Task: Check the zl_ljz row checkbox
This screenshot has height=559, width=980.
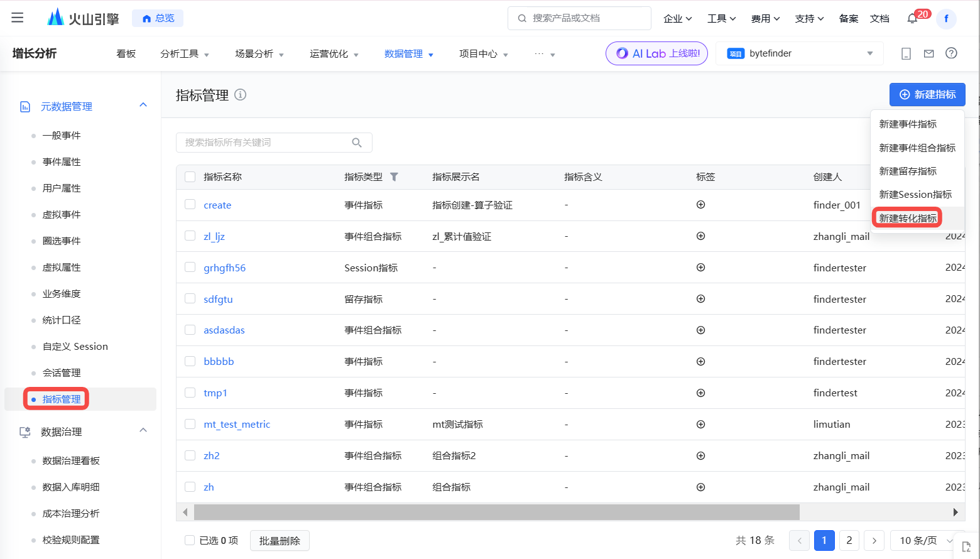Action: tap(190, 236)
